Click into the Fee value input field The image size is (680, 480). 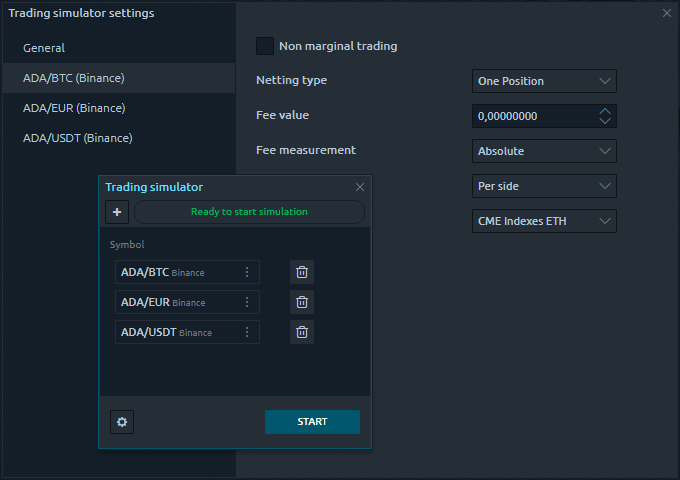click(534, 116)
